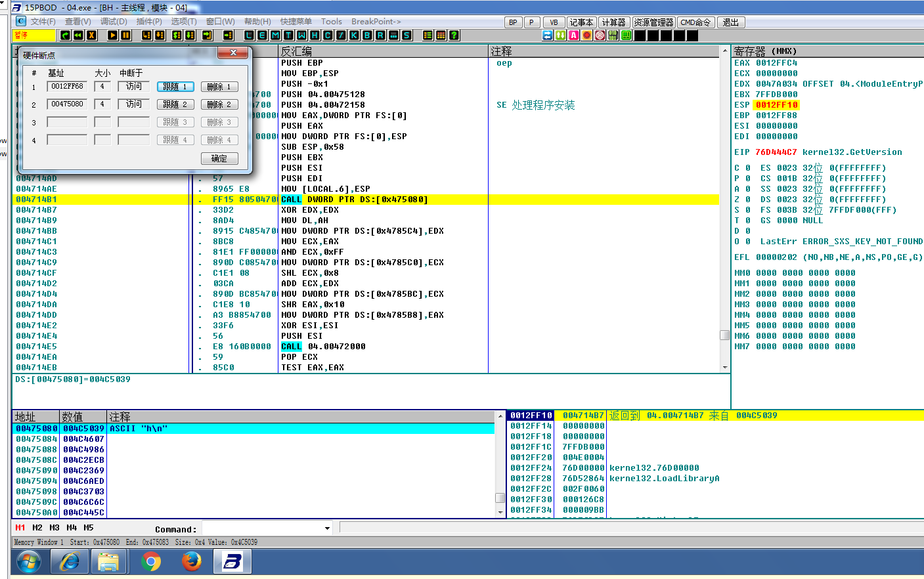Viewport: 924px width, 579px height.
Task: Click the Step Into toolbar icon
Action: [147, 35]
